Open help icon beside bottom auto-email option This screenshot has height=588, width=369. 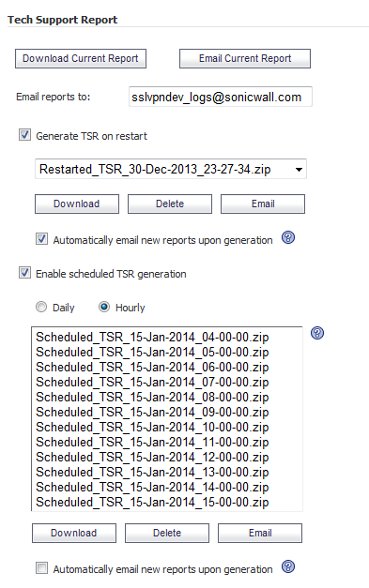[288, 566]
